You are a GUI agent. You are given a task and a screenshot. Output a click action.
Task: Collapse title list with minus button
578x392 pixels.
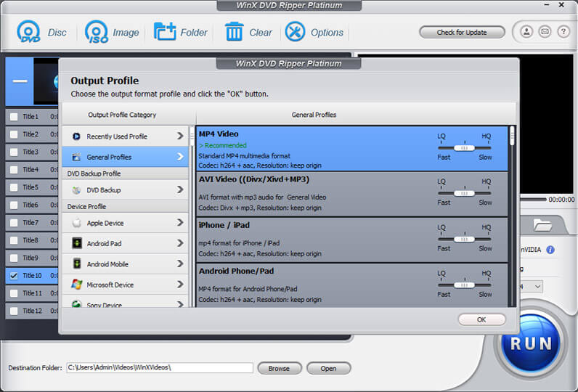pyautogui.click(x=20, y=81)
